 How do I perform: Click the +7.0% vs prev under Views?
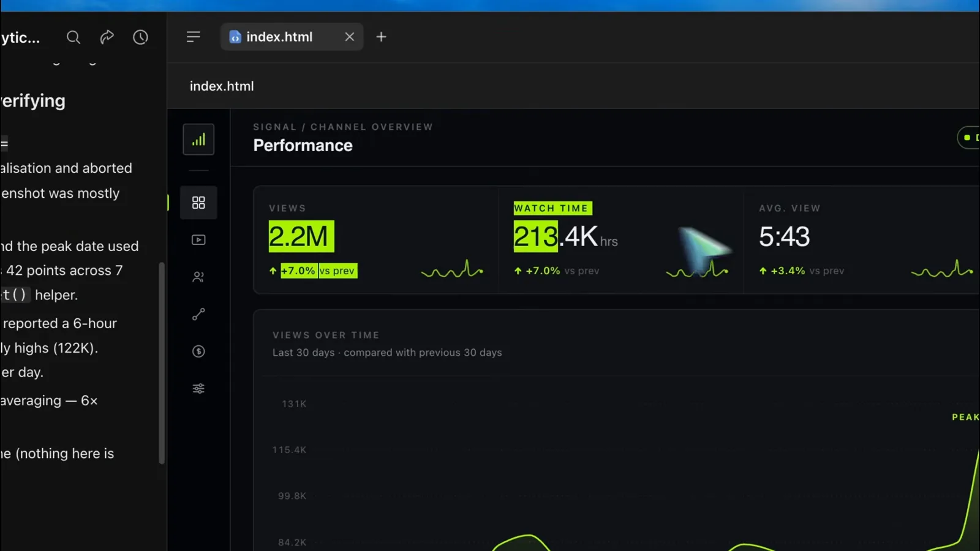click(x=313, y=271)
